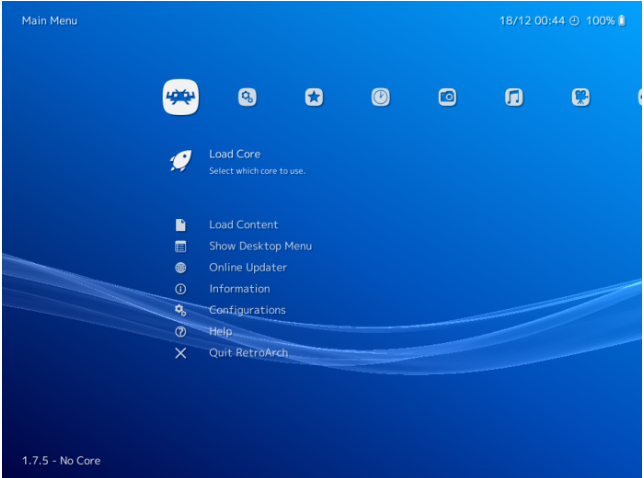Open the History clock tab
The height and width of the screenshot is (478, 644).
[x=381, y=97]
